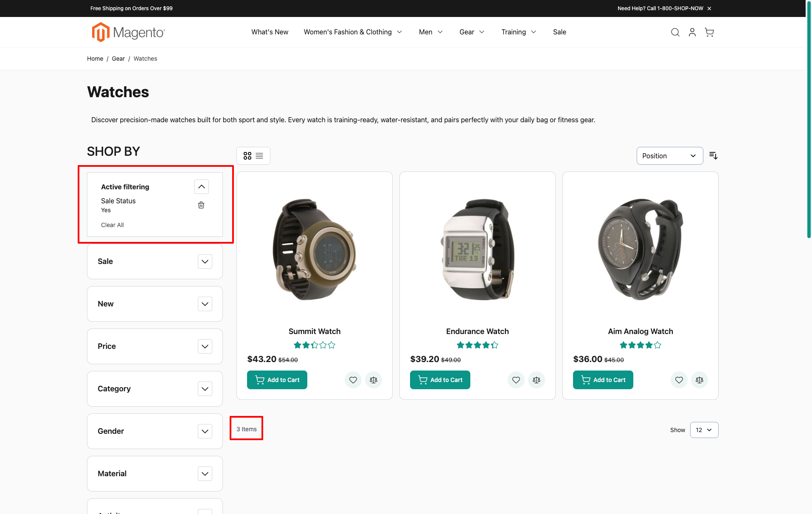The width and height of the screenshot is (812, 514).
Task: Open the Position sort dropdown
Action: 669,155
